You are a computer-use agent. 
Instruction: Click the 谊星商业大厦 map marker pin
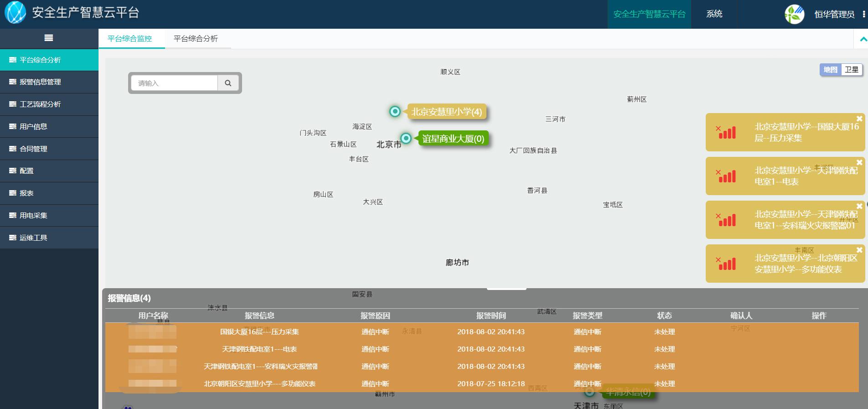click(x=406, y=138)
